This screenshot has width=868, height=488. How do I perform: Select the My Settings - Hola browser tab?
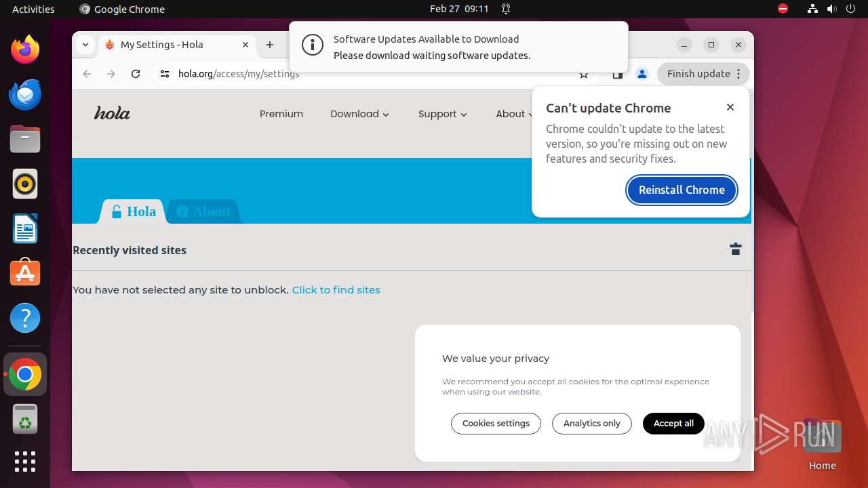(x=176, y=45)
